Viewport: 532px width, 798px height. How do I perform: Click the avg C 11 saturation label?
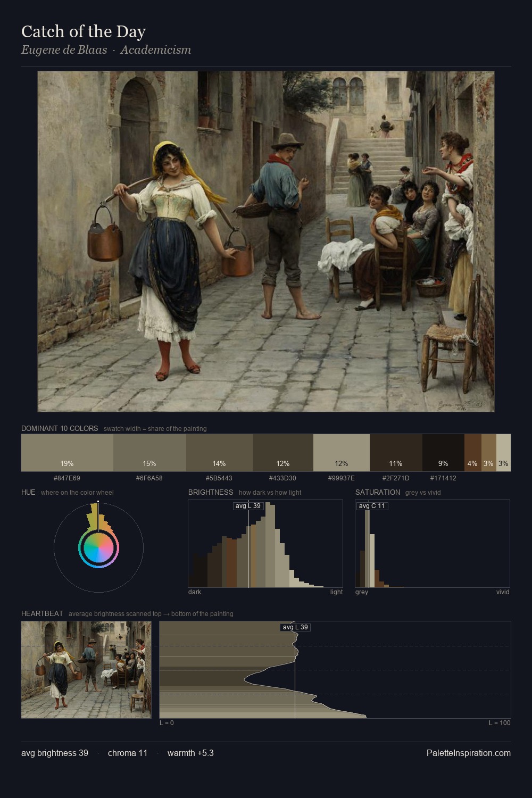(x=372, y=506)
